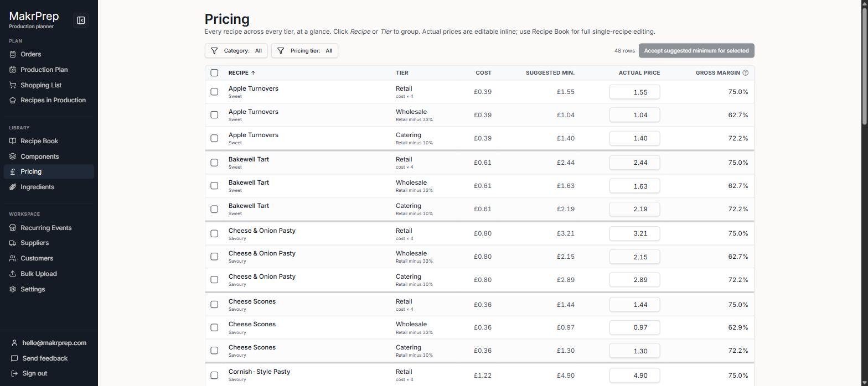
Task: Select the Apple Turnovers Retail row checkbox
Action: 214,92
